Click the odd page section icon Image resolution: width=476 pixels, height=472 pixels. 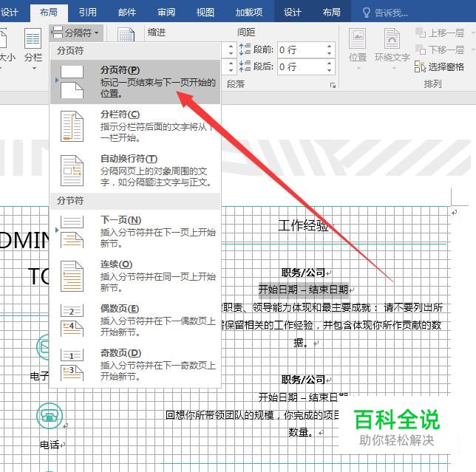[72, 365]
